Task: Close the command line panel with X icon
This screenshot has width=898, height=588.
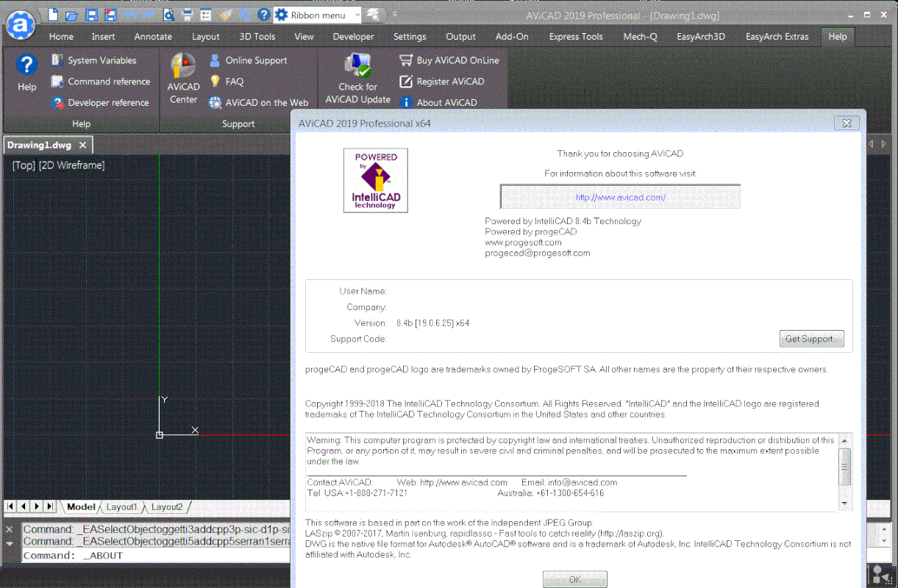Action: 9,529
